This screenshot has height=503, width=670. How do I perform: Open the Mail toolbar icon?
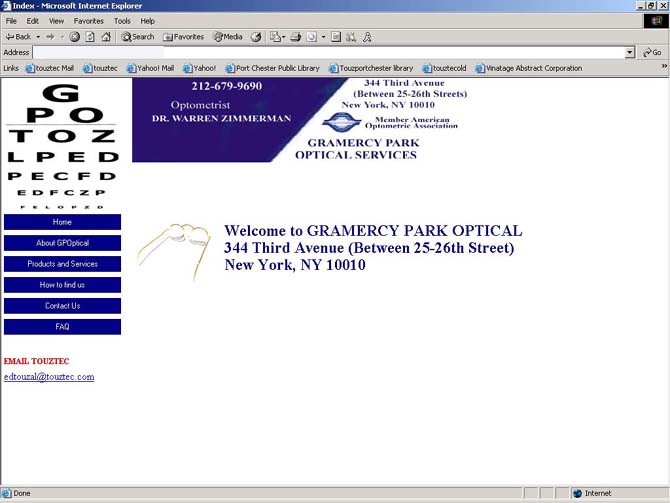[x=276, y=37]
